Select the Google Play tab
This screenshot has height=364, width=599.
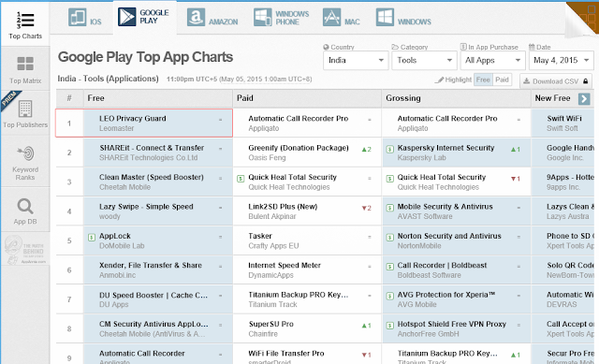click(x=143, y=17)
